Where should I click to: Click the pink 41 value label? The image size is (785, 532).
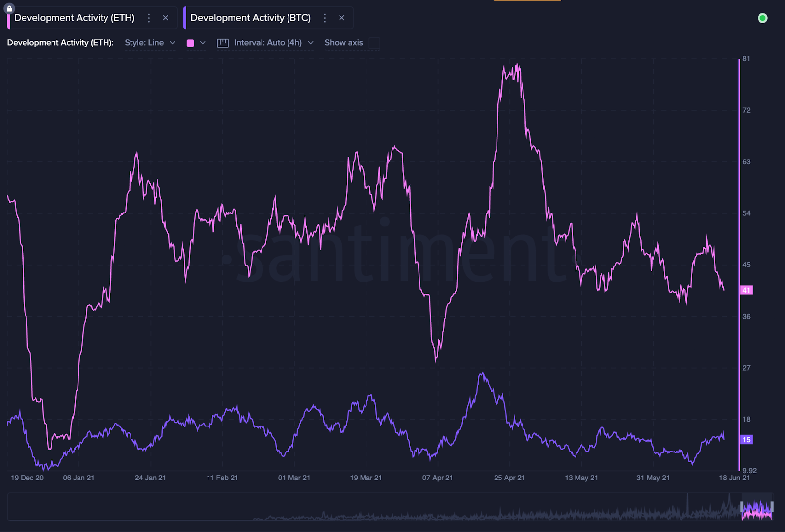coord(746,290)
